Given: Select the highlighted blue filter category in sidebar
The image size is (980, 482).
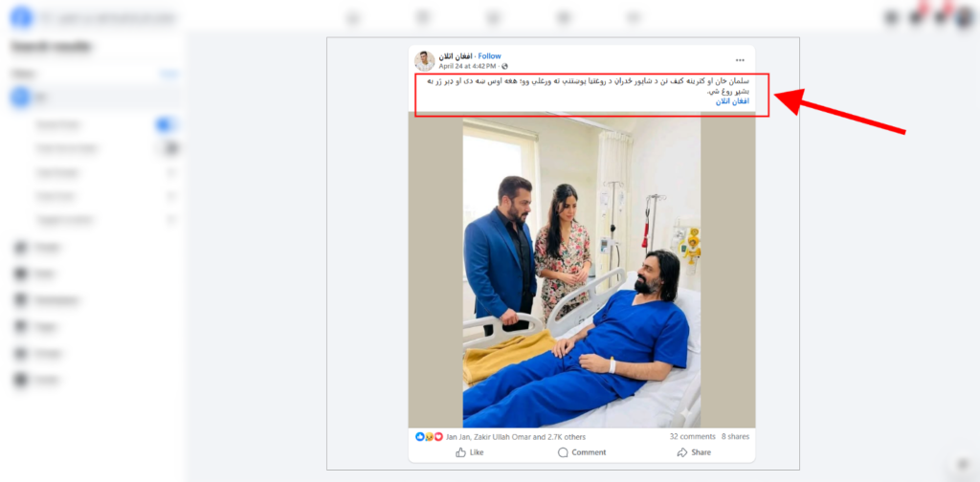Looking at the screenshot, I should tap(94, 98).
